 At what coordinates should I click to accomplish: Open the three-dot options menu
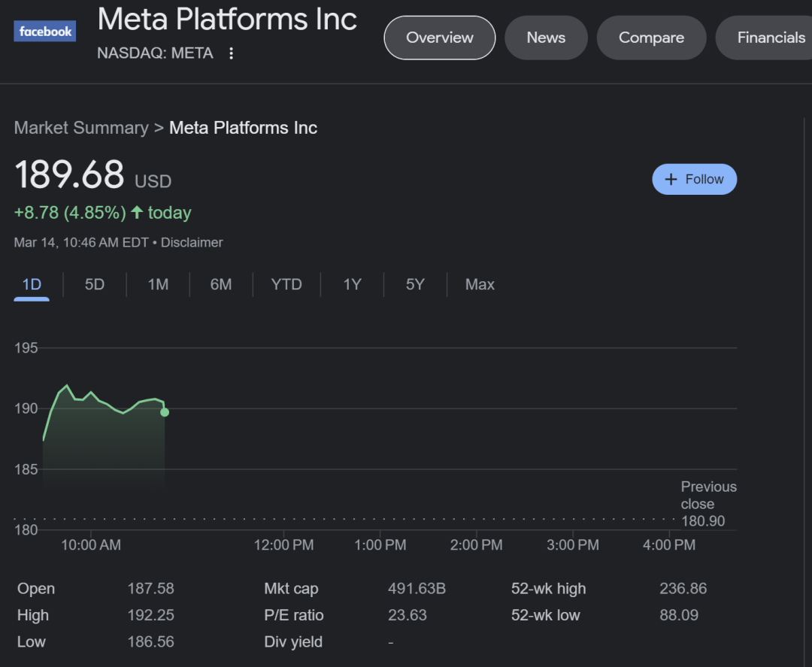pos(231,53)
